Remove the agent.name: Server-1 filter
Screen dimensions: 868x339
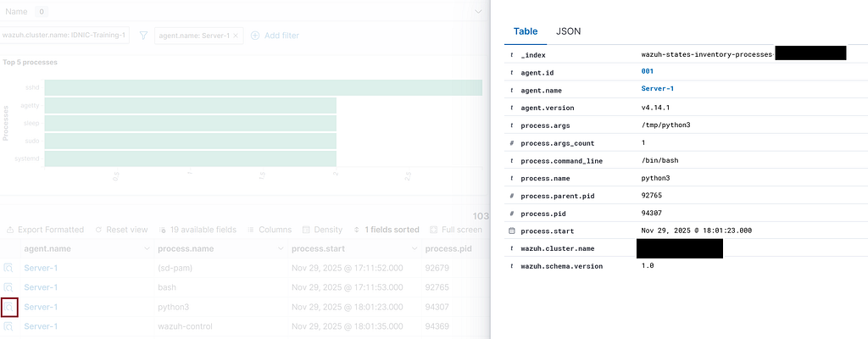(236, 36)
